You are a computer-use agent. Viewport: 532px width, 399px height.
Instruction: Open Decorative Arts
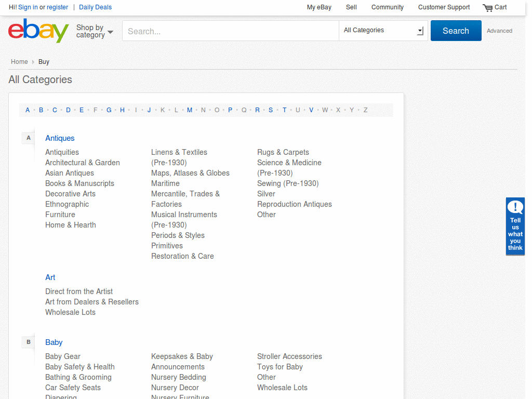(x=70, y=194)
